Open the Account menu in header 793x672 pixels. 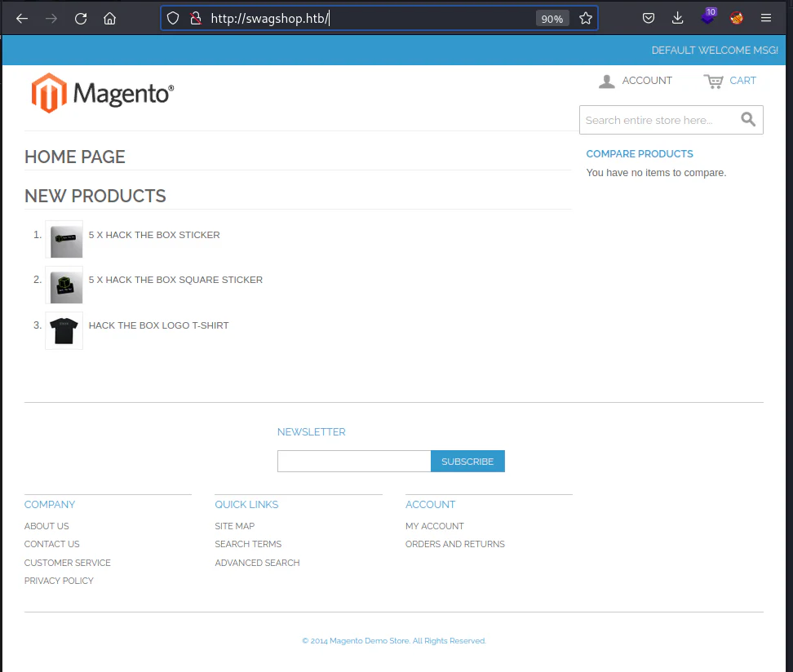pyautogui.click(x=636, y=81)
